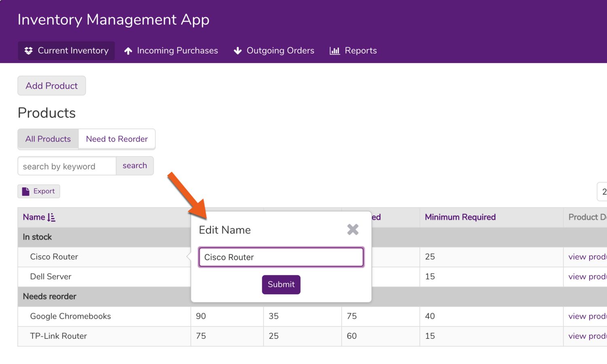The image size is (607, 364).
Task: Switch to the Need to Reorder tab
Action: [x=117, y=139]
